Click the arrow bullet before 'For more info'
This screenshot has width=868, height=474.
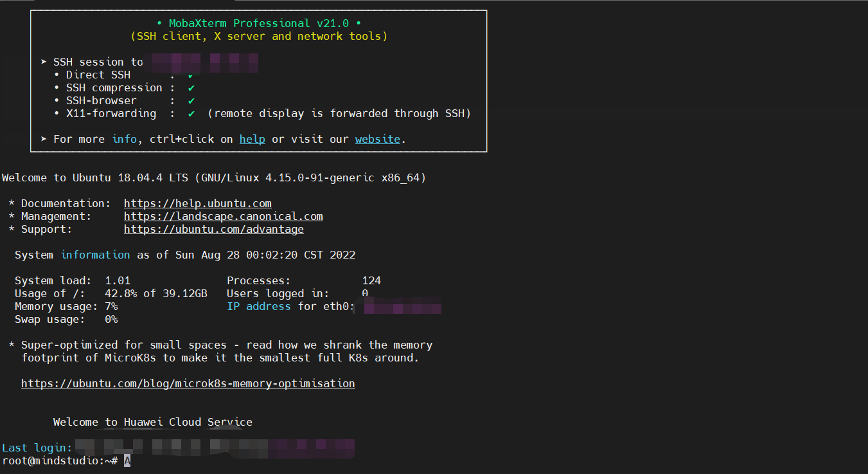[x=44, y=139]
